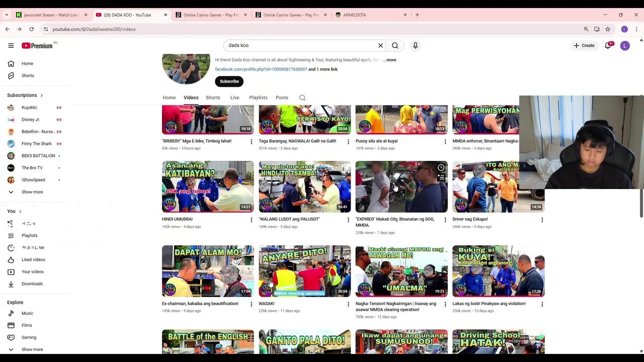Play the HINDI UMUBRA! video thumbnail
The height and width of the screenshot is (362, 644).
coord(208,187)
